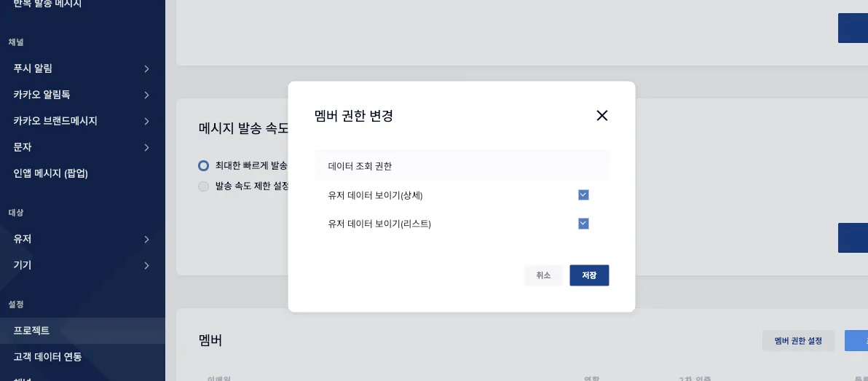Click the 채널 sidebar section label
The width and height of the screenshot is (868, 381).
click(16, 42)
